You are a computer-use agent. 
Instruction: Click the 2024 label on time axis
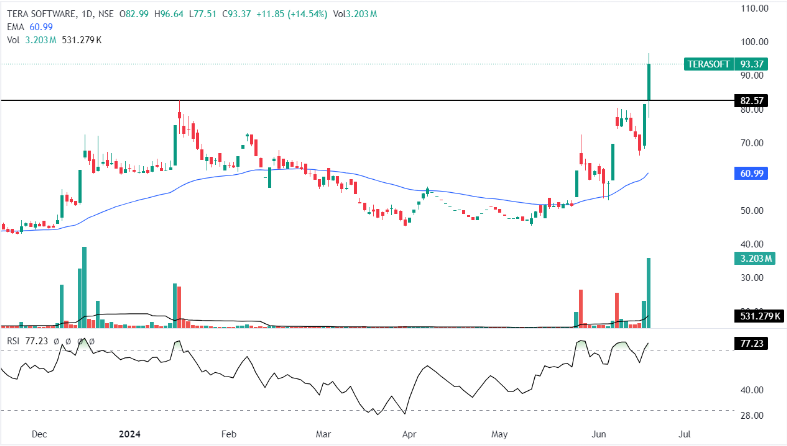pos(130,435)
